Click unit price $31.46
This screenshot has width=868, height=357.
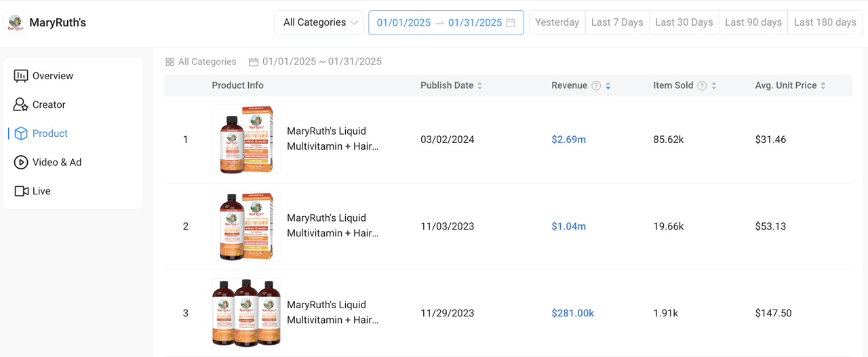[770, 140]
